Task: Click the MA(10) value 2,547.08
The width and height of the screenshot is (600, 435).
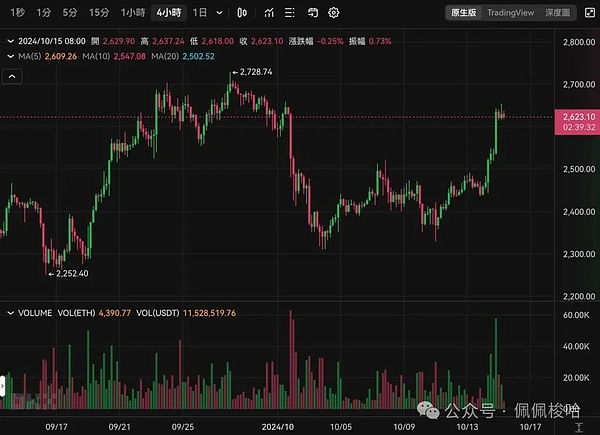Action: pyautogui.click(x=129, y=56)
